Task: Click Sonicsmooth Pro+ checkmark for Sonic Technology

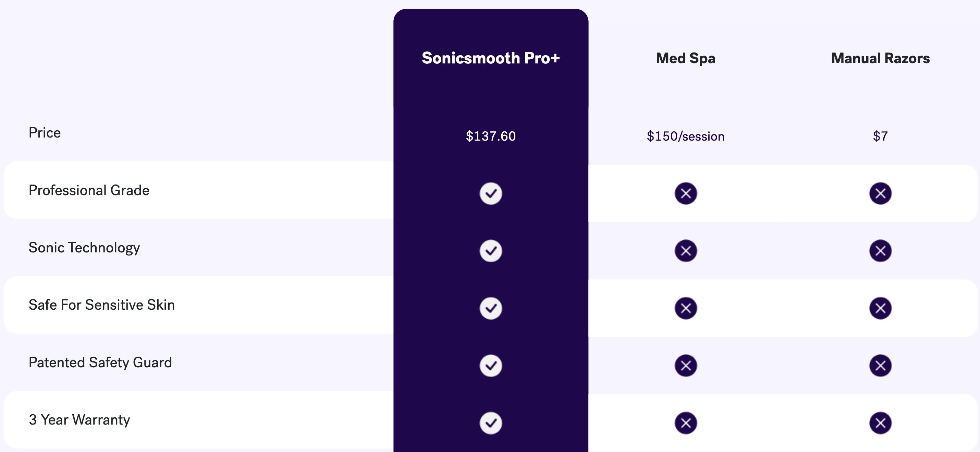Action: (491, 251)
